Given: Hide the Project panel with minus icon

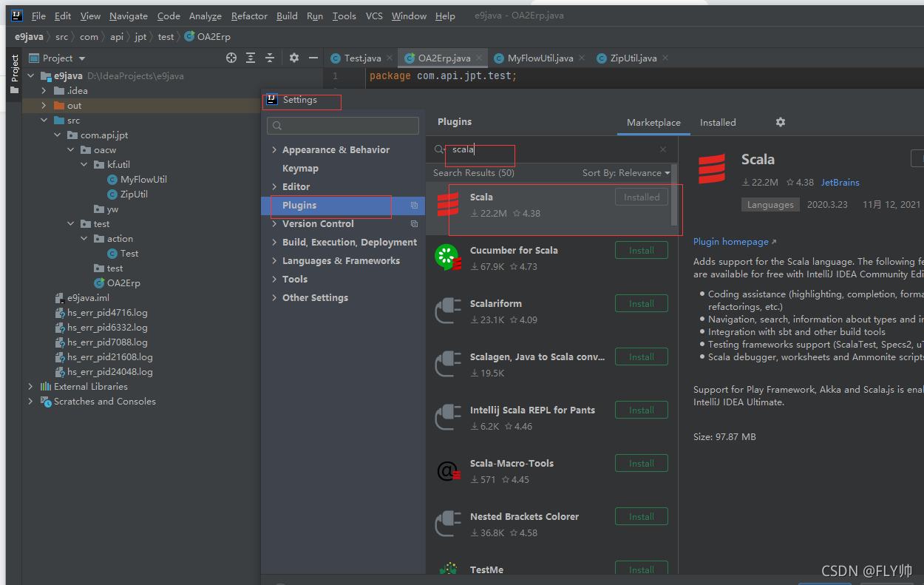Looking at the screenshot, I should click(x=313, y=58).
